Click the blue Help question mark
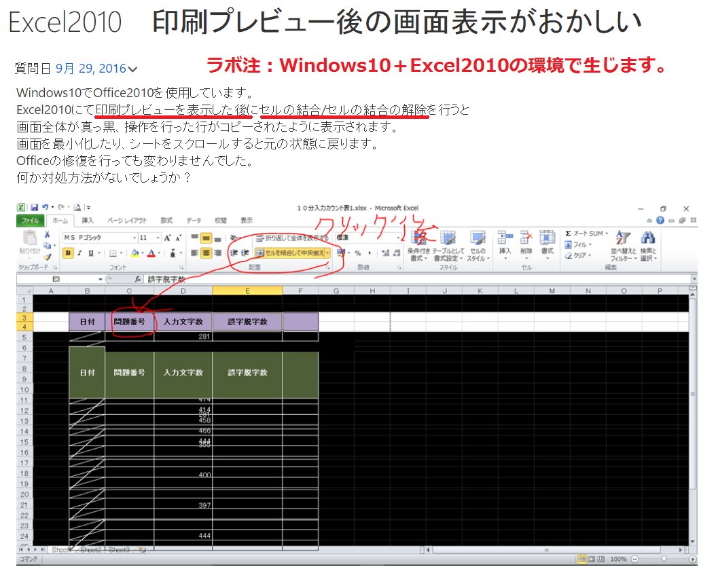The height and width of the screenshot is (588, 716). point(660,220)
